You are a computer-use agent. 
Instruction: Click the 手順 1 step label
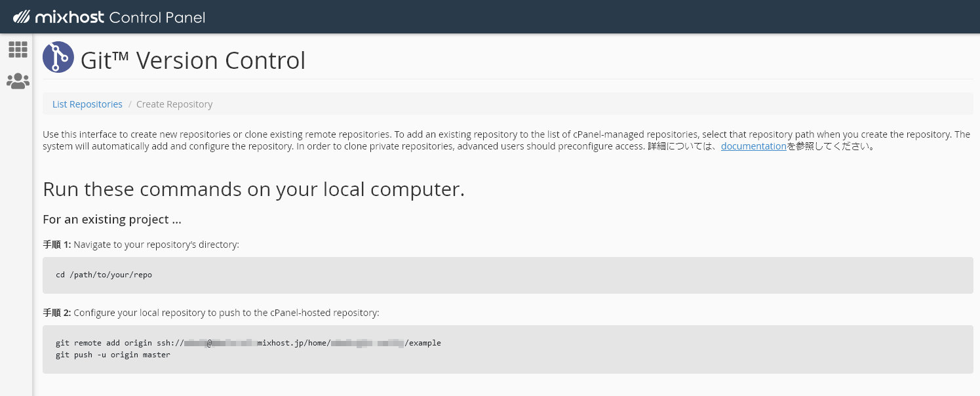tap(56, 245)
